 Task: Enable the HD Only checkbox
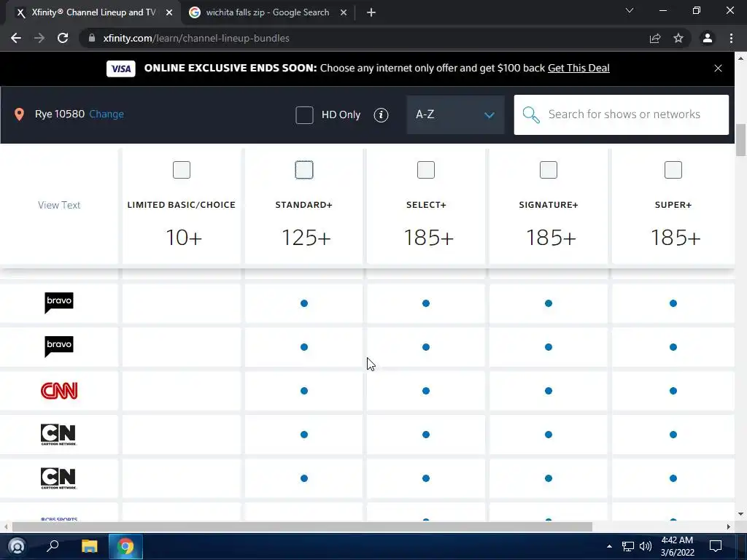[x=304, y=114]
